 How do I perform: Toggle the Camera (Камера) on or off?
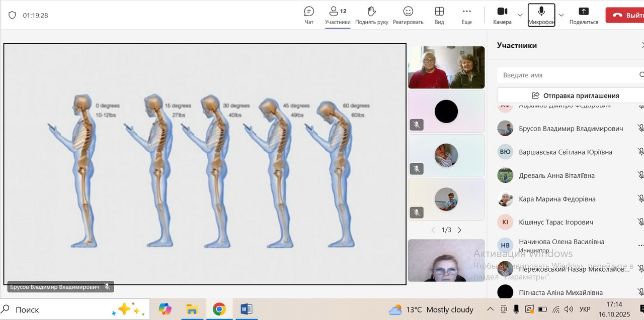coord(502,15)
